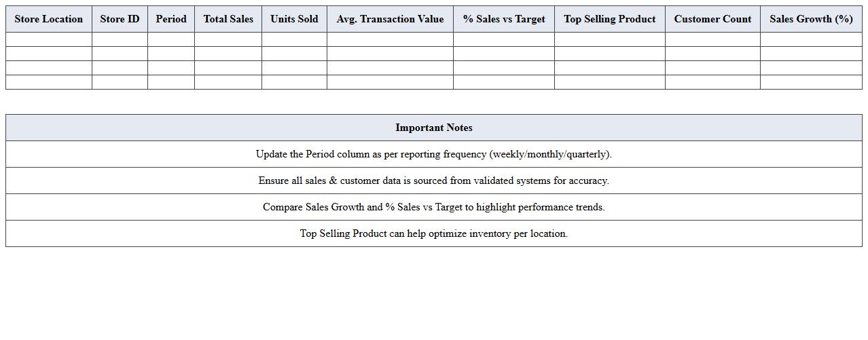Viewport: 868px width, 340px height.
Task: Click the Store Location column header
Action: click(x=49, y=19)
